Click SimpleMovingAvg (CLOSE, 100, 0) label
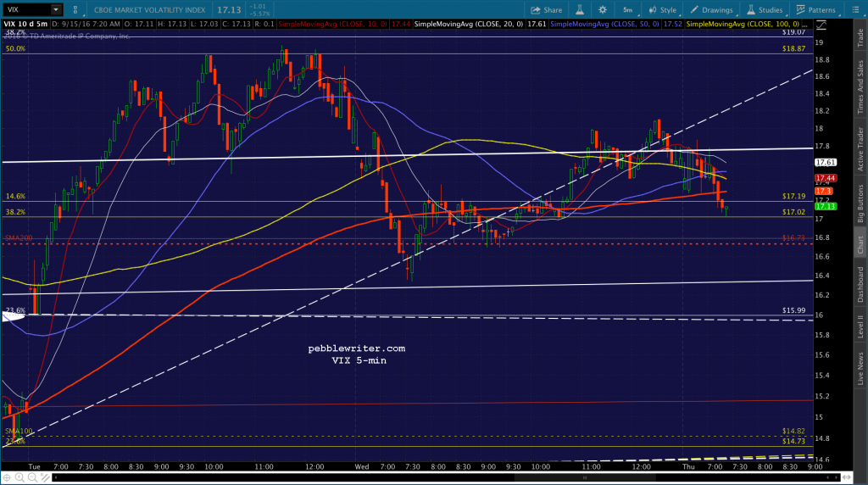 pyautogui.click(x=743, y=24)
